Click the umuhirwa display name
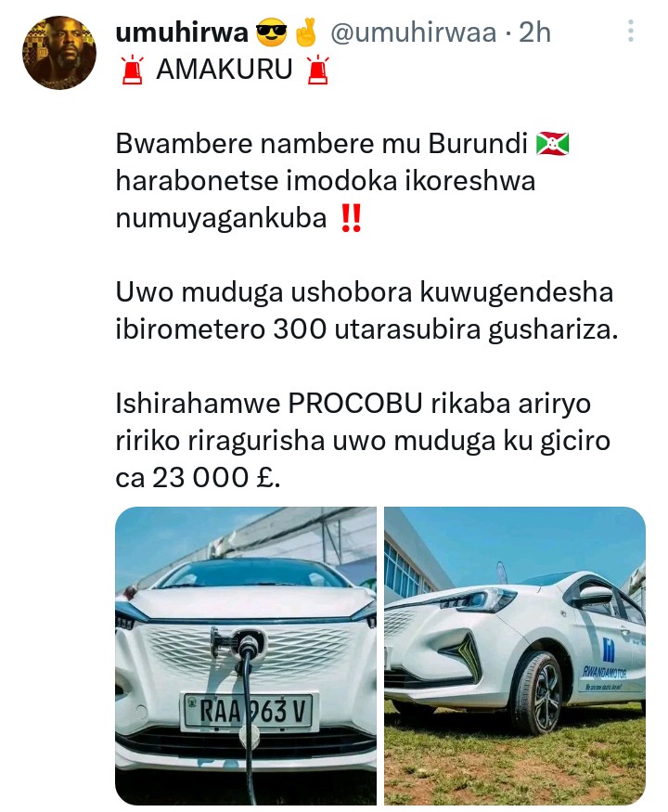This screenshot has width=668, height=812. pyautogui.click(x=182, y=32)
